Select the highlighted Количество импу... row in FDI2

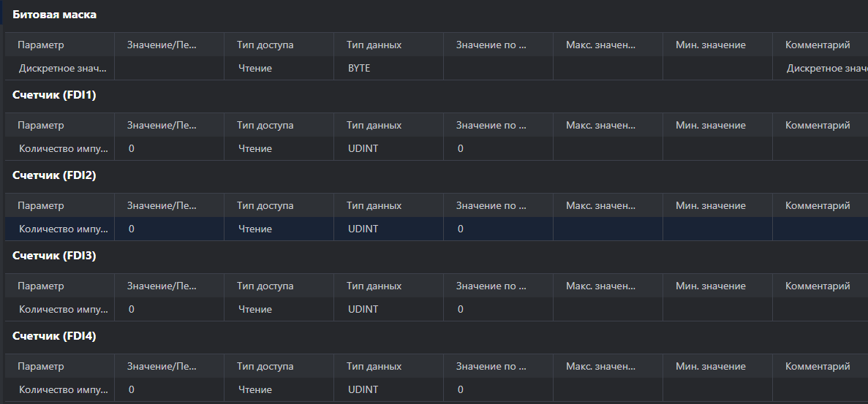(437, 229)
